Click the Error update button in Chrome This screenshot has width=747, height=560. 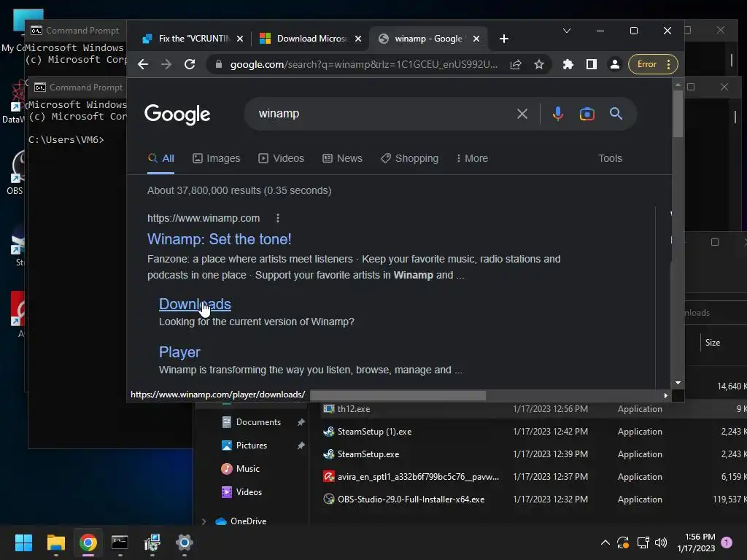tap(653, 64)
